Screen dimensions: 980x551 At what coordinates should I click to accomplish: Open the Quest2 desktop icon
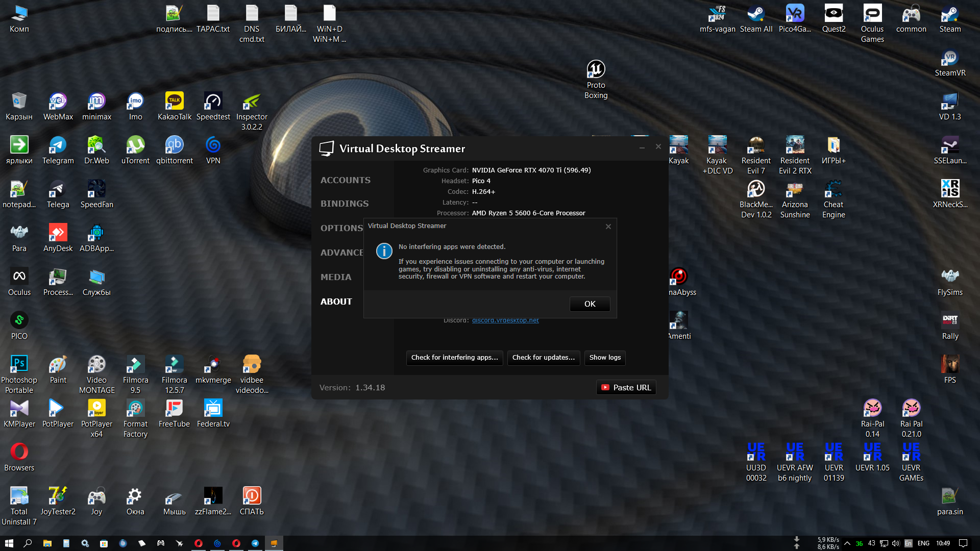(x=834, y=19)
